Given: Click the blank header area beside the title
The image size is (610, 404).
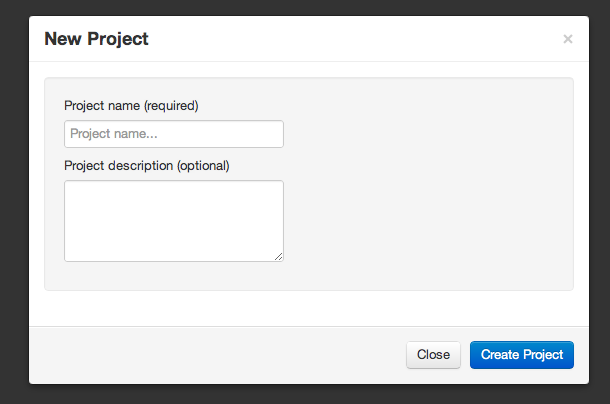Looking at the screenshot, I should (x=350, y=39).
